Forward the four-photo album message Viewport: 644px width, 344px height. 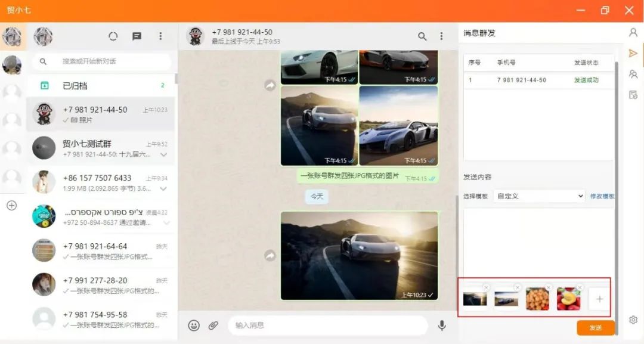point(270,85)
